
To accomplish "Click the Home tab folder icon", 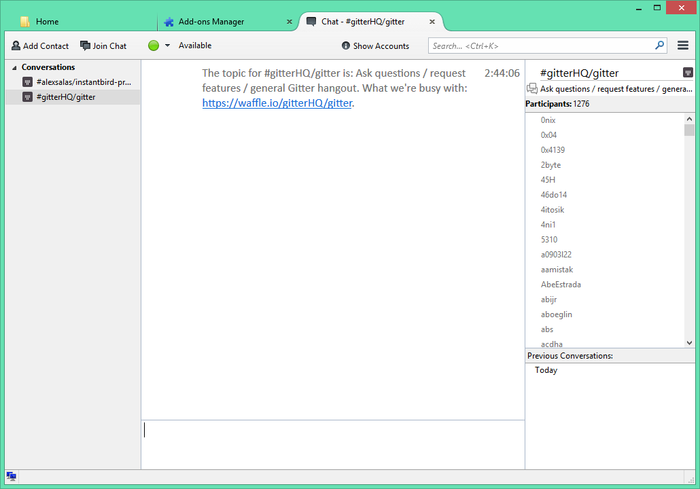I will point(25,21).
